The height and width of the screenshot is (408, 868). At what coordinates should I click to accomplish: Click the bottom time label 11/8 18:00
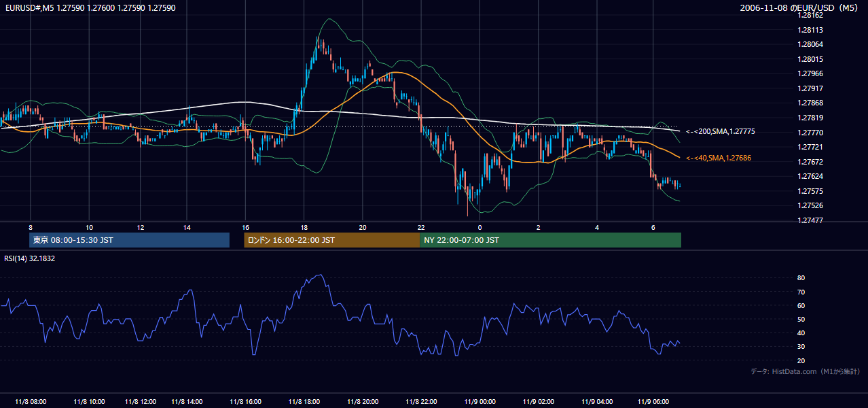(304, 402)
